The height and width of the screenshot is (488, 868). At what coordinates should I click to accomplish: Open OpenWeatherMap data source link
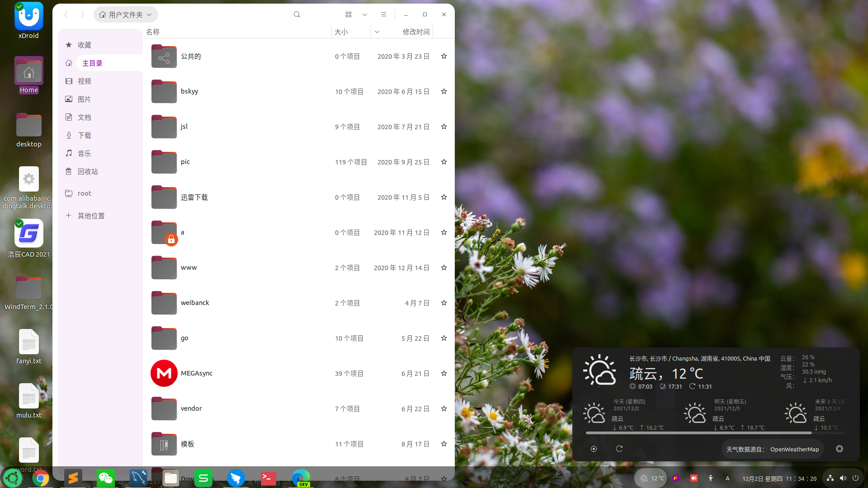[x=773, y=449]
